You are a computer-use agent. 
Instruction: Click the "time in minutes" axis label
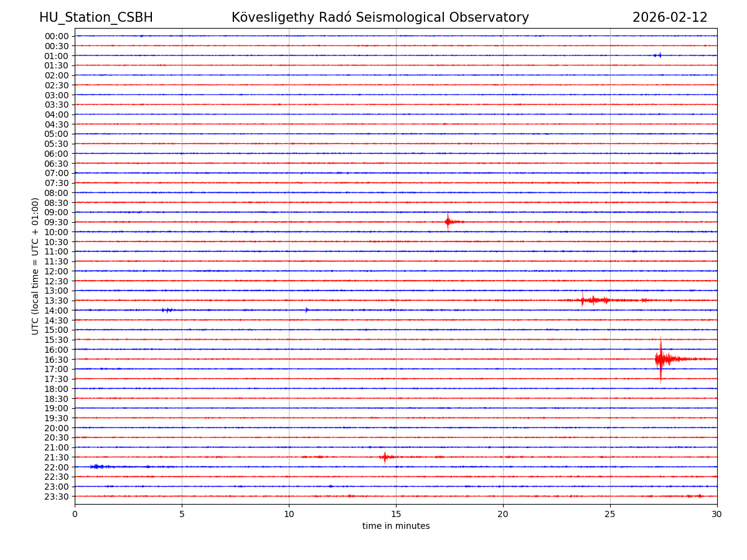pos(396,526)
